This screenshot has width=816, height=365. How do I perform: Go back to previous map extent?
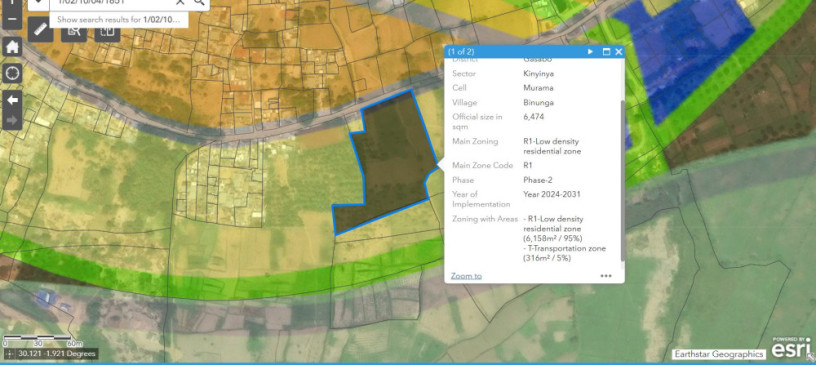pos(12,99)
